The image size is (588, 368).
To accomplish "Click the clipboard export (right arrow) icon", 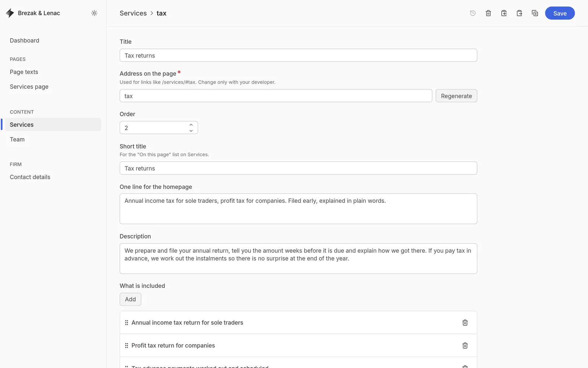I will tap(519, 13).
